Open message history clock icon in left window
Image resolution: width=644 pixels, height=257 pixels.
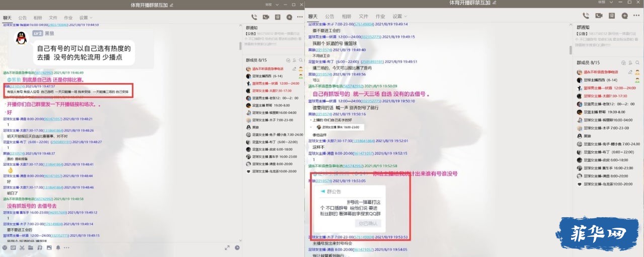[x=237, y=247]
